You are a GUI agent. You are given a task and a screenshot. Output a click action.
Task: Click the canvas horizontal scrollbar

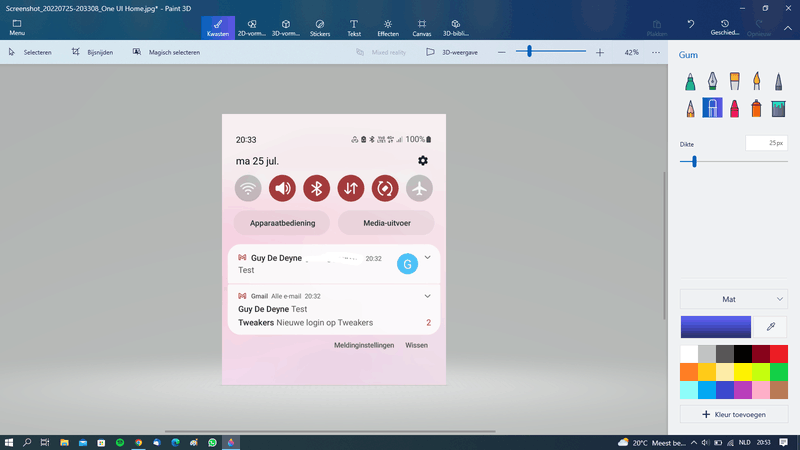tap(330, 432)
